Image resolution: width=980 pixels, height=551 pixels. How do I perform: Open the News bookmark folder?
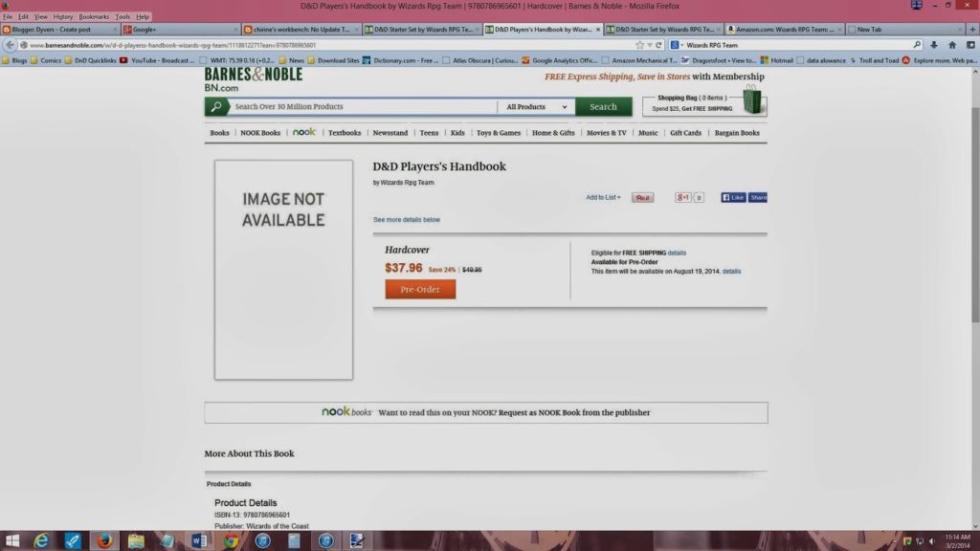coord(292,60)
